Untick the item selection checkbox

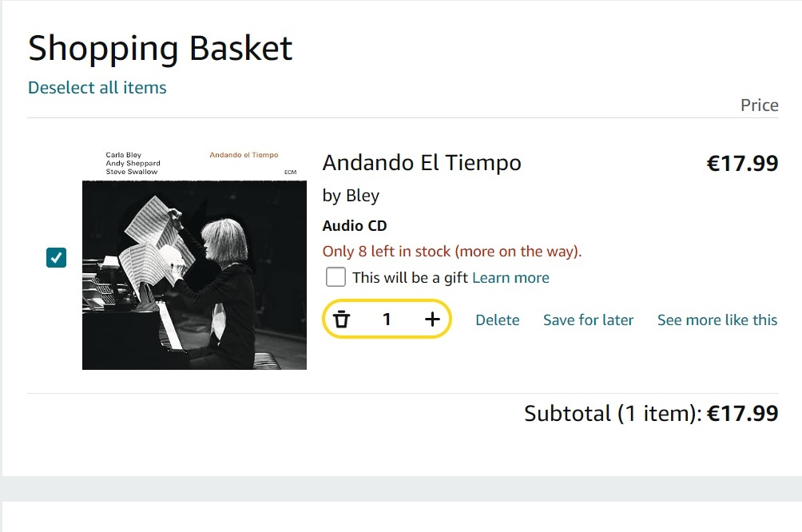coord(56,257)
